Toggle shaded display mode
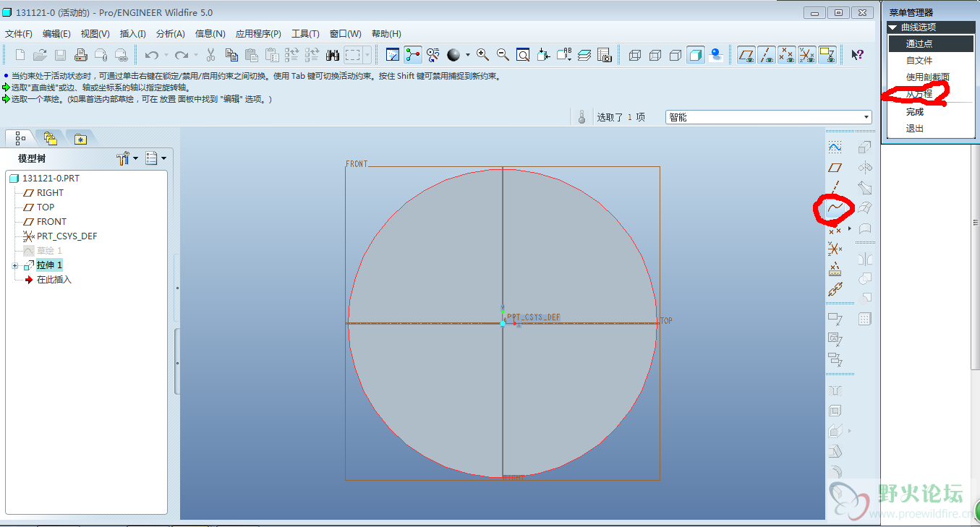Screen dimensions: 980x527 (696, 55)
